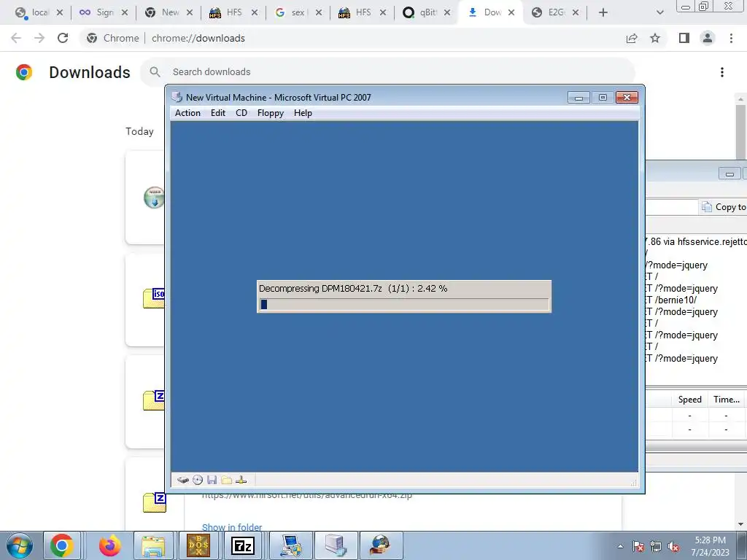The image size is (747, 560).
Task: Open Windows Explorer from the taskbar
Action: coord(154,545)
